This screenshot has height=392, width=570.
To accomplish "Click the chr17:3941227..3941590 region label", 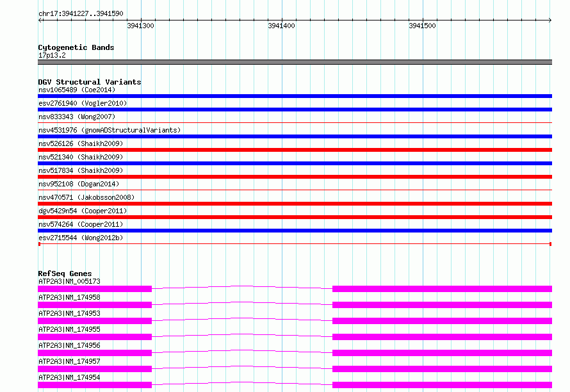I will coord(81,13).
